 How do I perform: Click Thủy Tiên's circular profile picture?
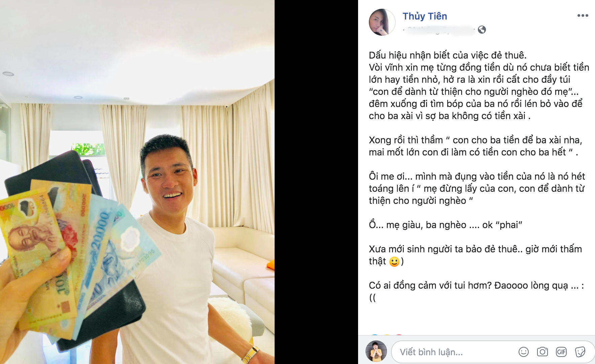(x=382, y=22)
